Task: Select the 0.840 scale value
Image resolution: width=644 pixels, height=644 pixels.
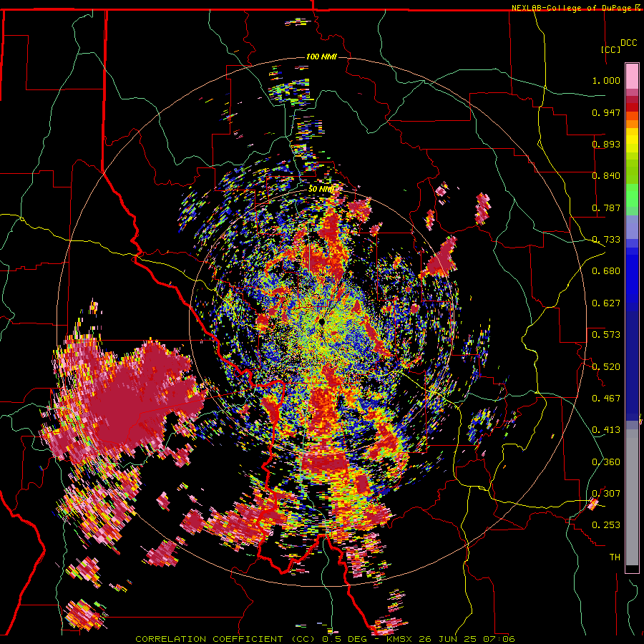Action: [606, 176]
